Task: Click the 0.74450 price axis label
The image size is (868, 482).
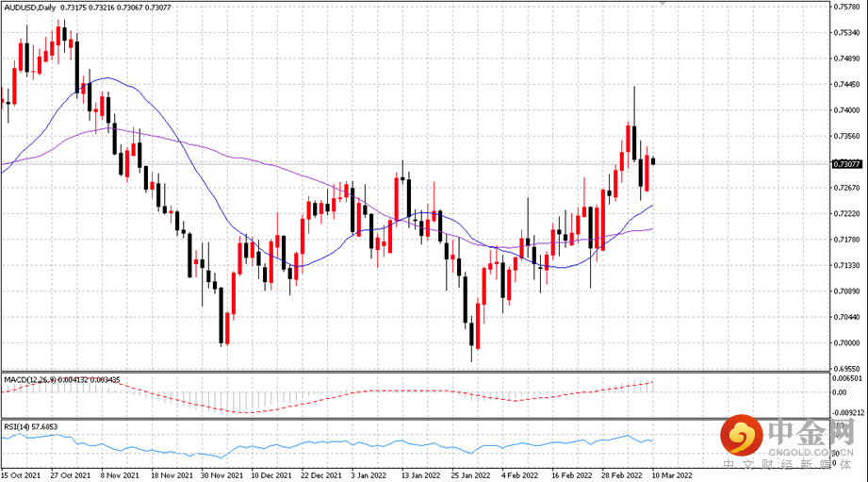Action: 847,84
